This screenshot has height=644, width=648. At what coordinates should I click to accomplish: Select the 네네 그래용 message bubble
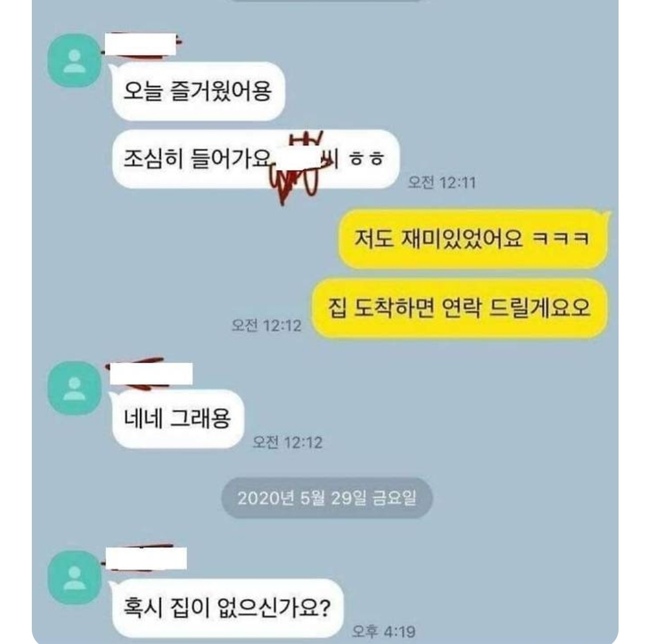click(x=178, y=419)
